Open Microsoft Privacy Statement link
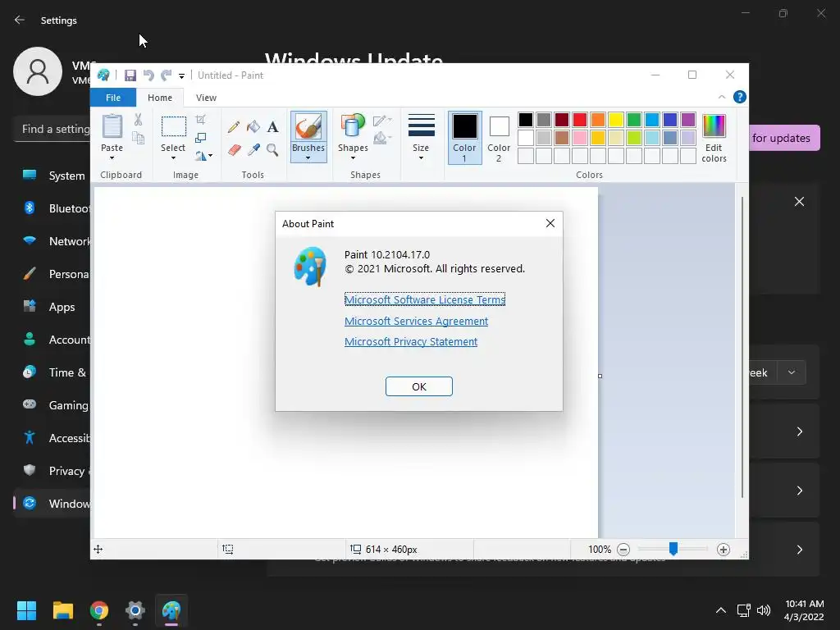This screenshot has height=630, width=840. pos(411,342)
